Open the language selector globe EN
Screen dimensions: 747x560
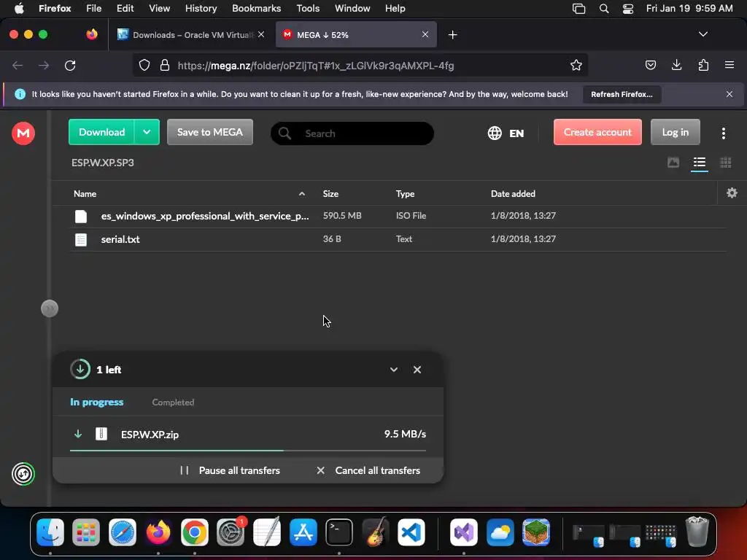click(x=506, y=133)
